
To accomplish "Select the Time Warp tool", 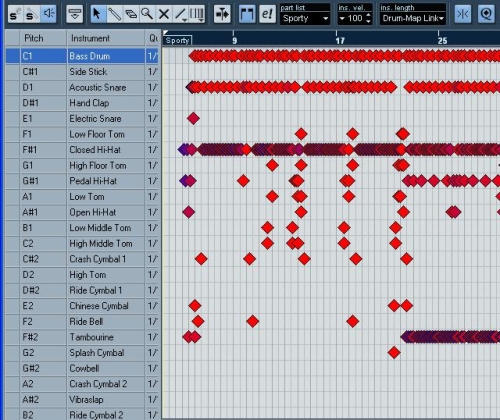I will tap(197, 14).
